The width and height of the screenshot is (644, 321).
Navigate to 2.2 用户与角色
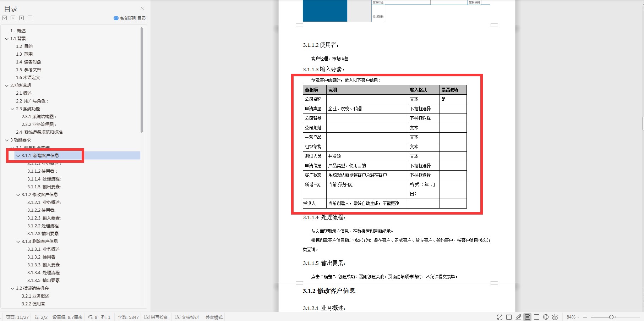pyautogui.click(x=32, y=101)
